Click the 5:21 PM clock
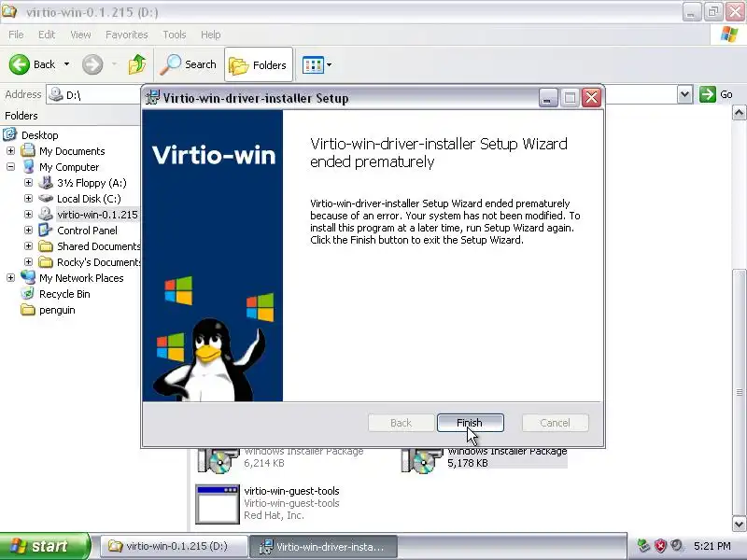Viewport: 747px width, 560px height. (712, 546)
